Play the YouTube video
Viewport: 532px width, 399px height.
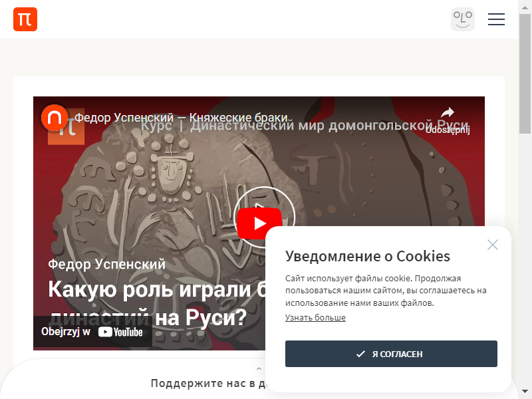tap(259, 223)
